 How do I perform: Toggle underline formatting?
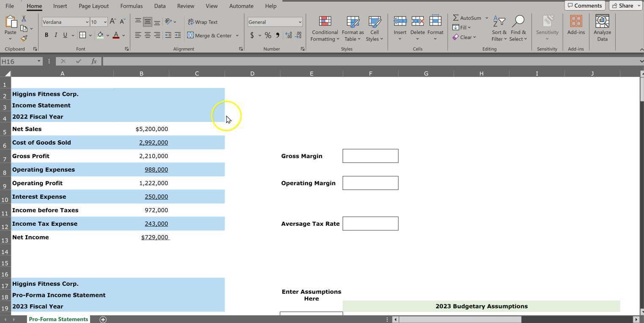65,35
